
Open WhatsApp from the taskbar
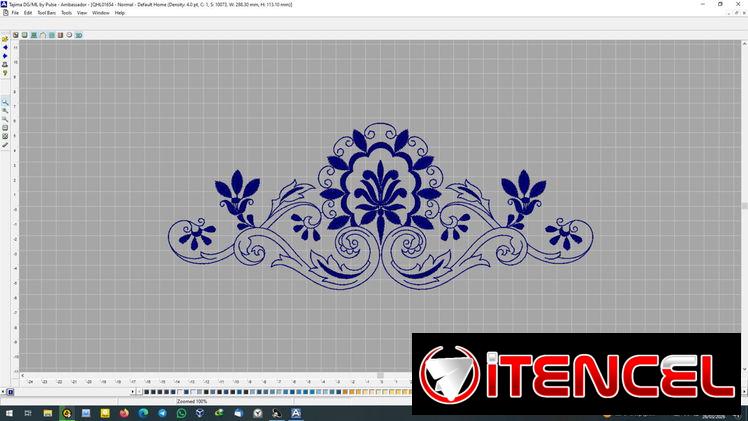point(181,413)
